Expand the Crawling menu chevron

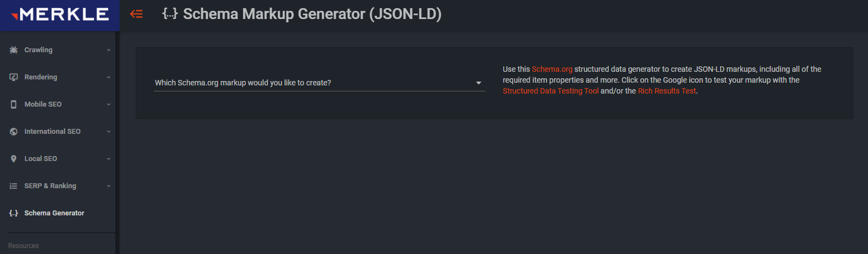[x=109, y=50]
